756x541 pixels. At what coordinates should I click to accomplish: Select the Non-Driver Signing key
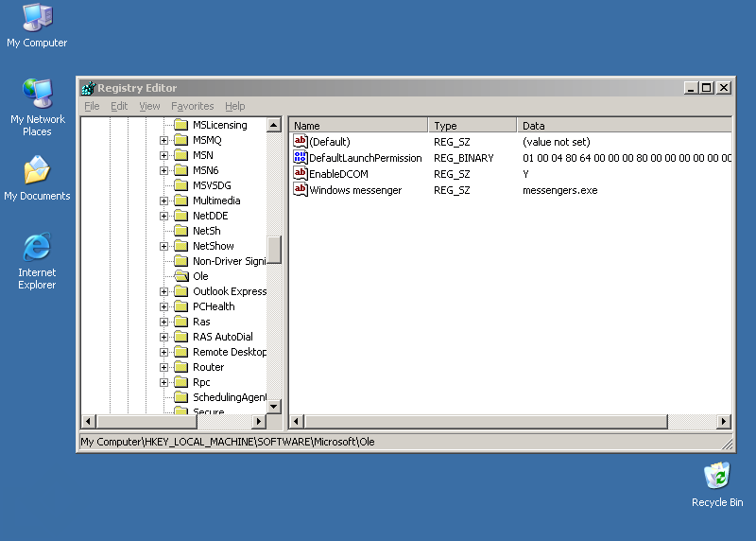tap(229, 261)
